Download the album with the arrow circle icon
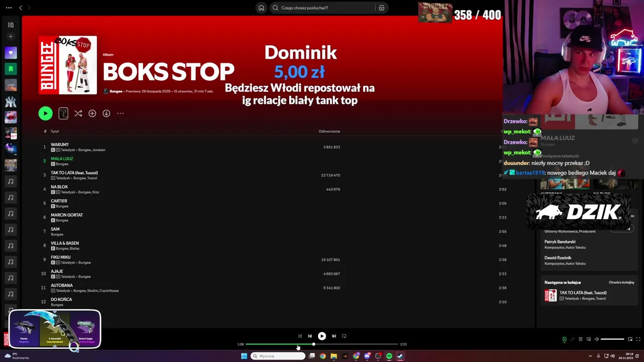The height and width of the screenshot is (362, 644). 106,114
